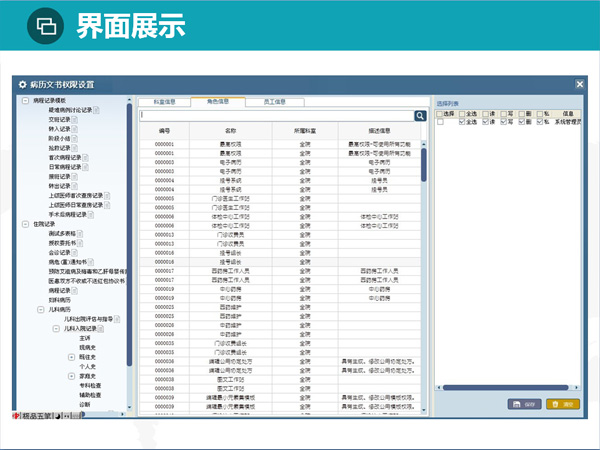Expand the 家族史 tree node
The height and width of the screenshot is (450, 600).
pyautogui.click(x=71, y=376)
